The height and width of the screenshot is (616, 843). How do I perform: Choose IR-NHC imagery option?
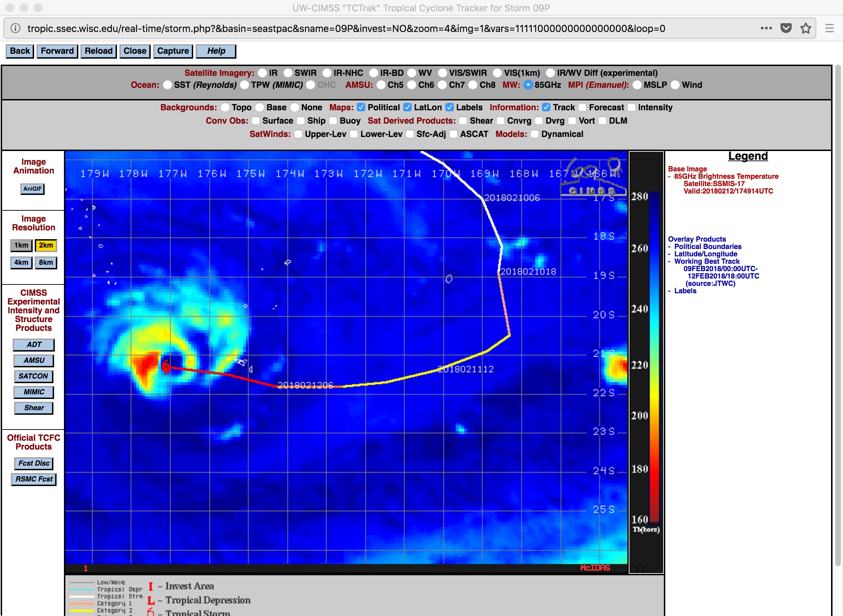(x=327, y=73)
